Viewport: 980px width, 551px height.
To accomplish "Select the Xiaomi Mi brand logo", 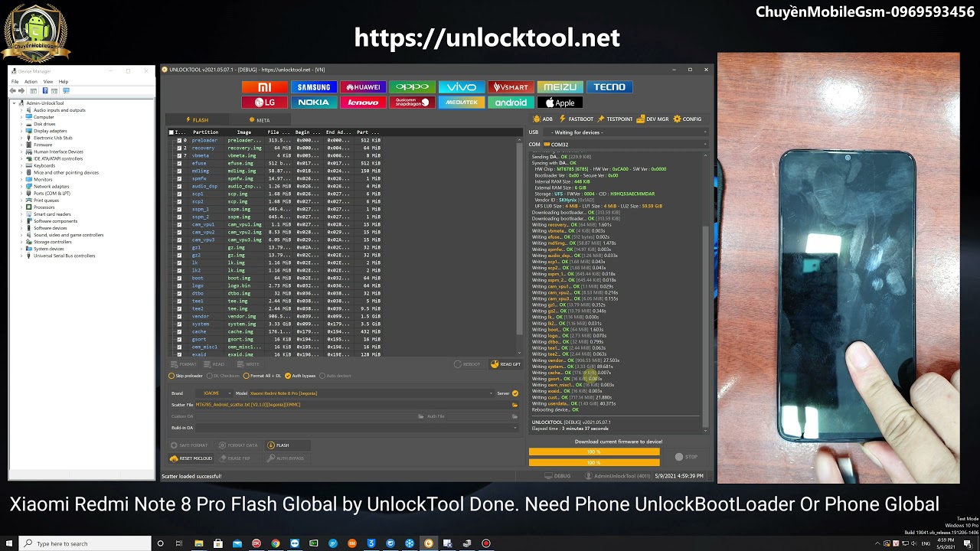I will click(x=264, y=87).
